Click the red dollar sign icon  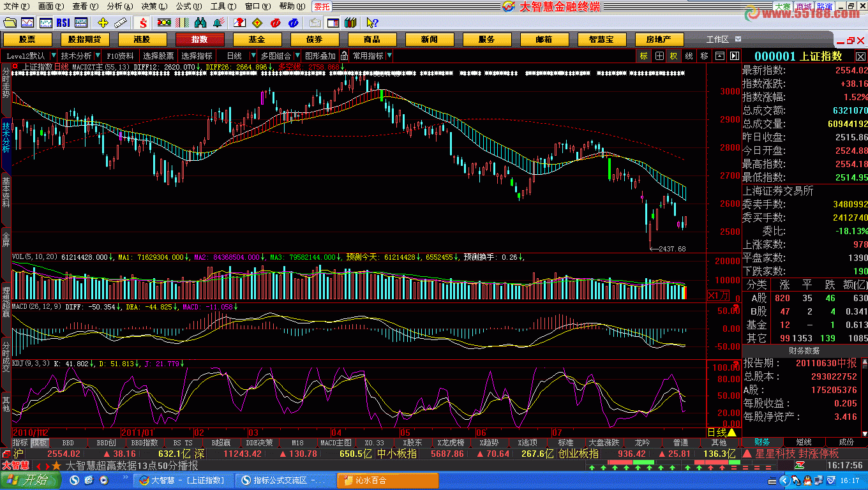[144, 23]
